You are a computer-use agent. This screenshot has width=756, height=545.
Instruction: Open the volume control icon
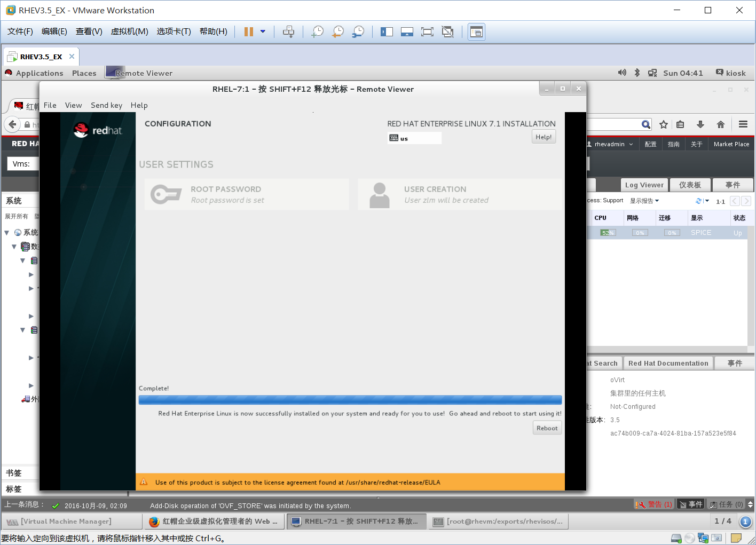(x=622, y=73)
